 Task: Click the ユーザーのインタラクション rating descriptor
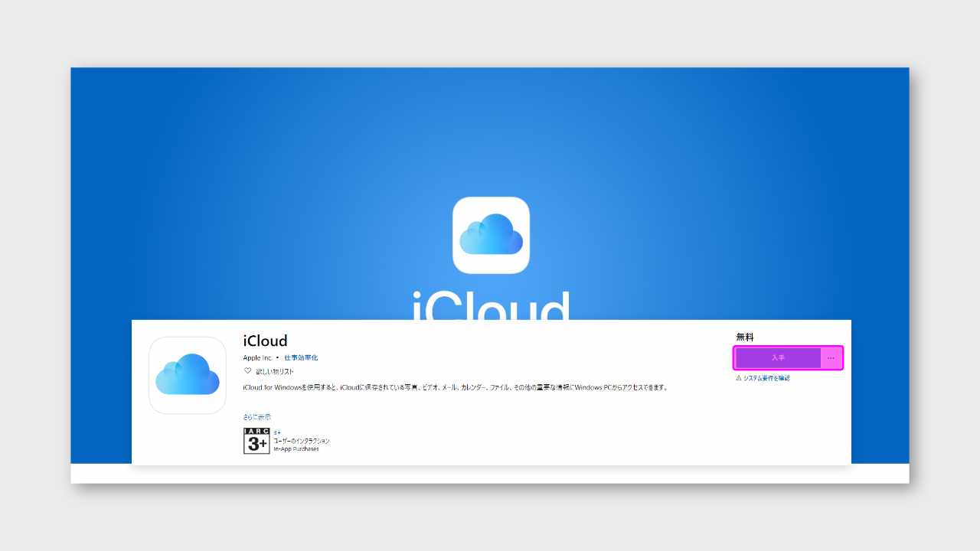pyautogui.click(x=302, y=441)
